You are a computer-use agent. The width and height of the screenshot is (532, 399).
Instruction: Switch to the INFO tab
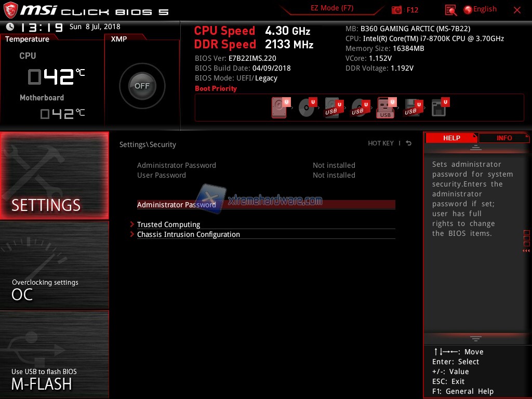504,138
